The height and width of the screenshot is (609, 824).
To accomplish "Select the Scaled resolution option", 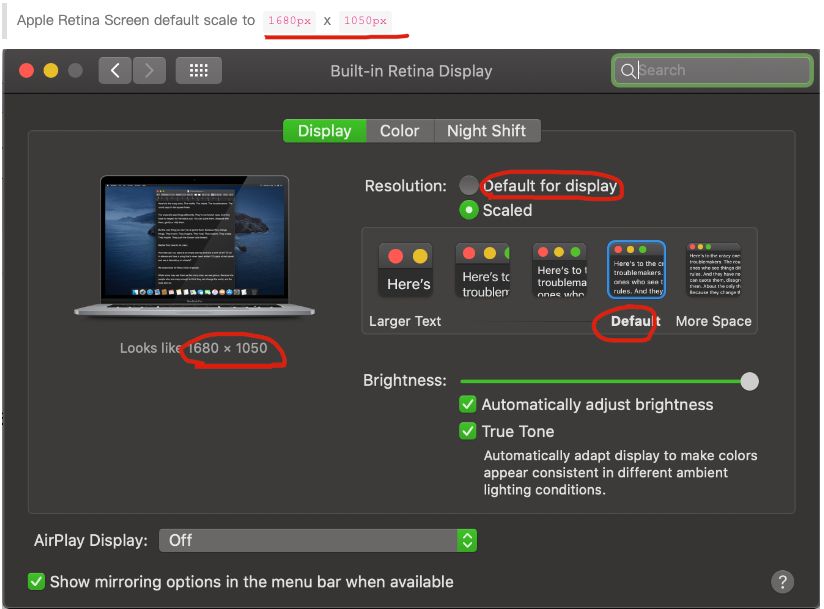I will [468, 210].
